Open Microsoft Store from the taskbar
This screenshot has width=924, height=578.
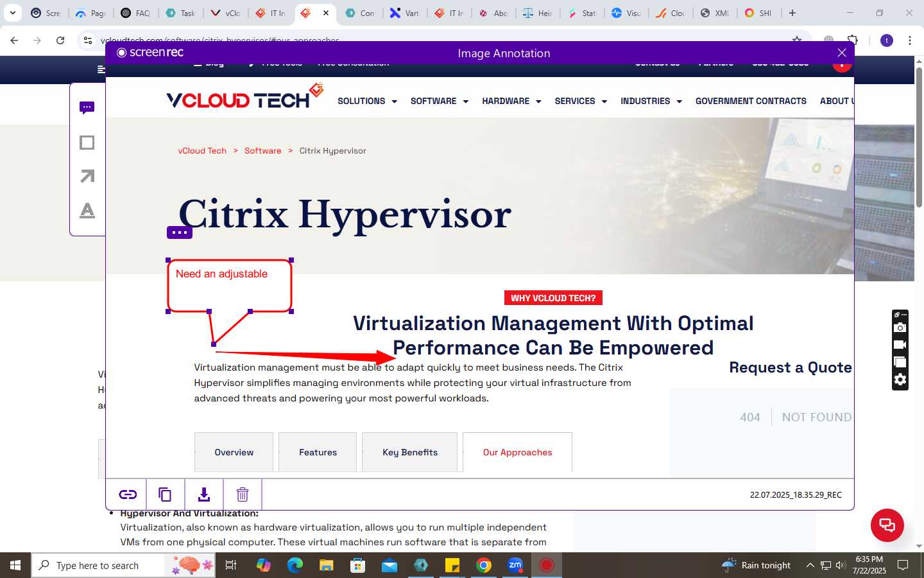(358, 565)
